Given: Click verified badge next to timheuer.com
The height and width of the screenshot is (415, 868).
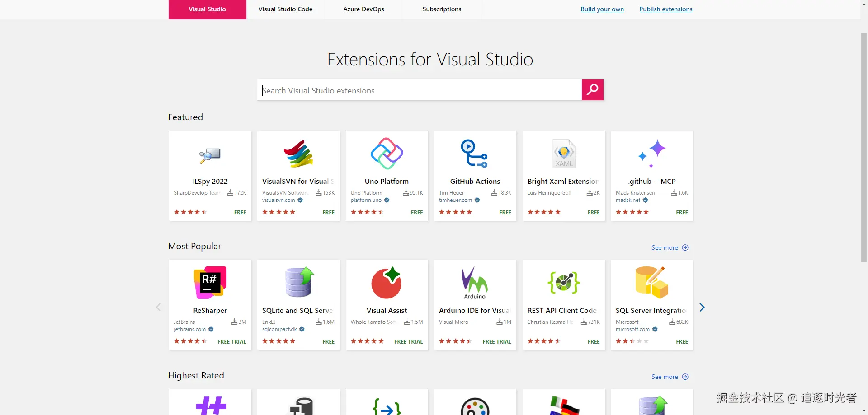Looking at the screenshot, I should click(x=477, y=200).
